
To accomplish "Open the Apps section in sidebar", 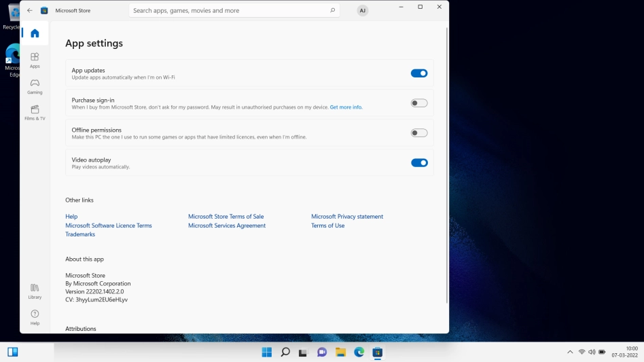I will (35, 60).
